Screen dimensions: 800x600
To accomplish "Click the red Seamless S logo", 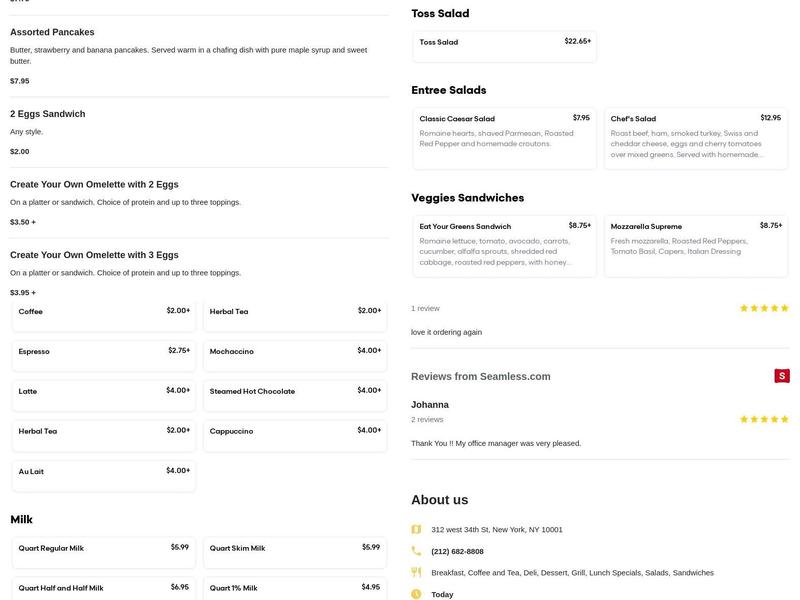I will pyautogui.click(x=782, y=376).
